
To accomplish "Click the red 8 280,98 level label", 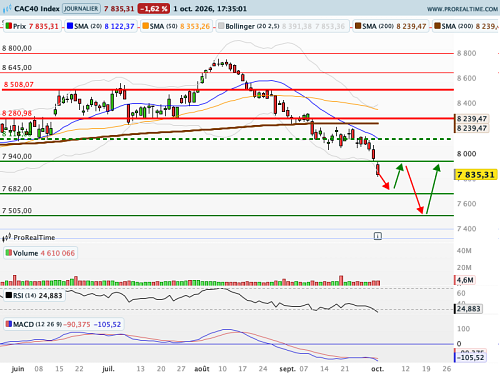I will tap(17, 113).
